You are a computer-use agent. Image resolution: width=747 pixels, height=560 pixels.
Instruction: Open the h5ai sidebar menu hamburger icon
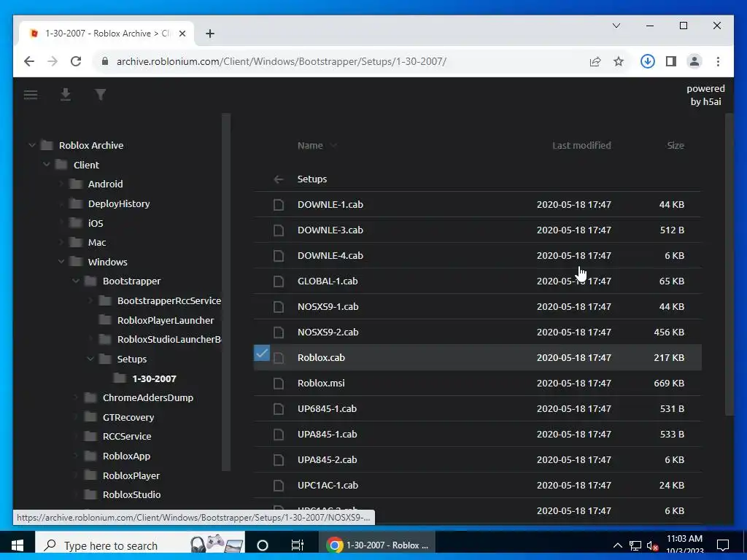point(31,95)
